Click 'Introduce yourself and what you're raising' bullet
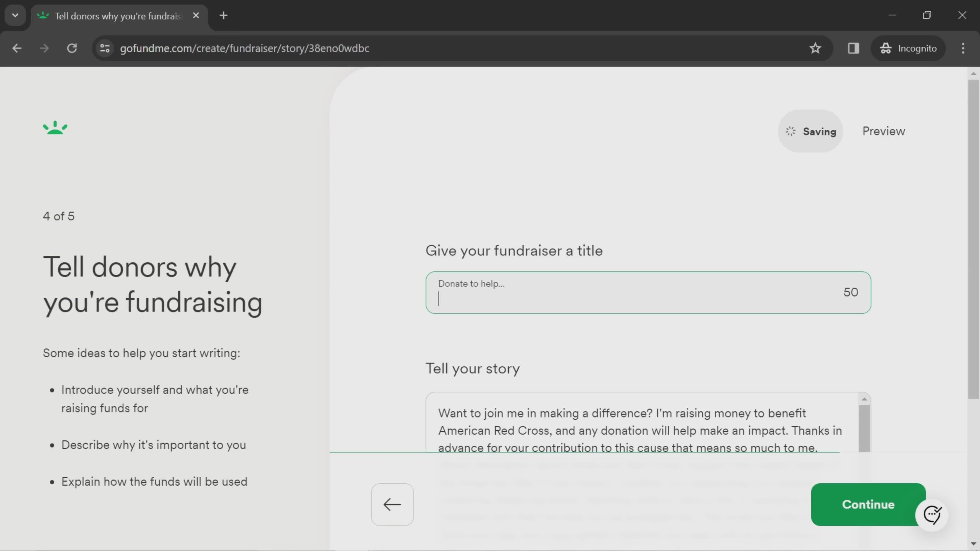Screen dimensions: 980x551 (155, 399)
